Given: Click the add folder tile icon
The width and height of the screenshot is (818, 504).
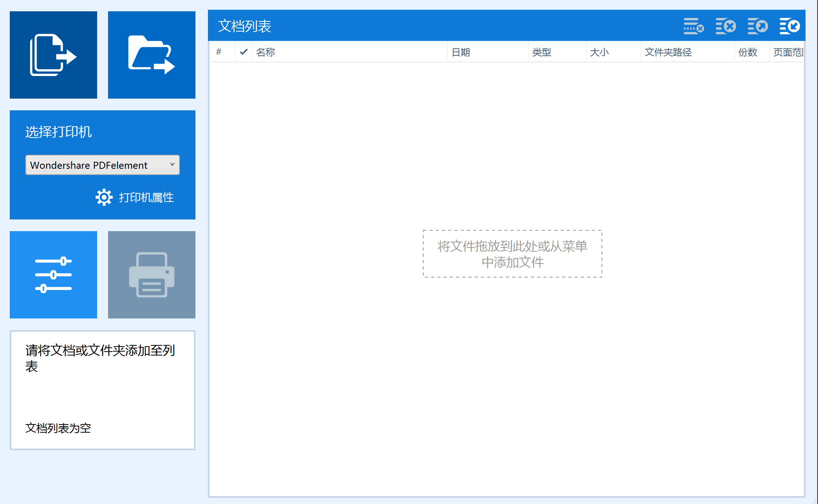Looking at the screenshot, I should click(x=151, y=55).
